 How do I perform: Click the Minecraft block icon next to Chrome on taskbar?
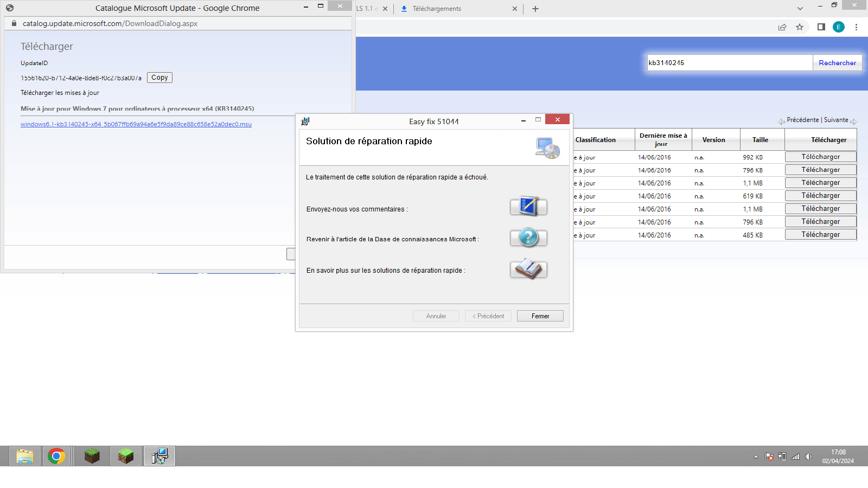point(92,456)
